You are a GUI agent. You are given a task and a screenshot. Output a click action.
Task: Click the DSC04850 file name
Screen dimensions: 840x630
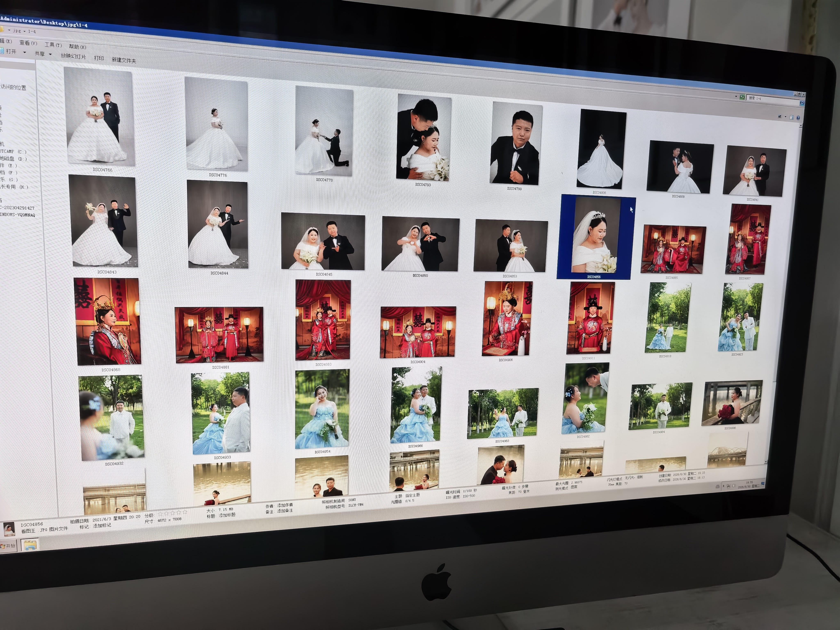pos(420,275)
